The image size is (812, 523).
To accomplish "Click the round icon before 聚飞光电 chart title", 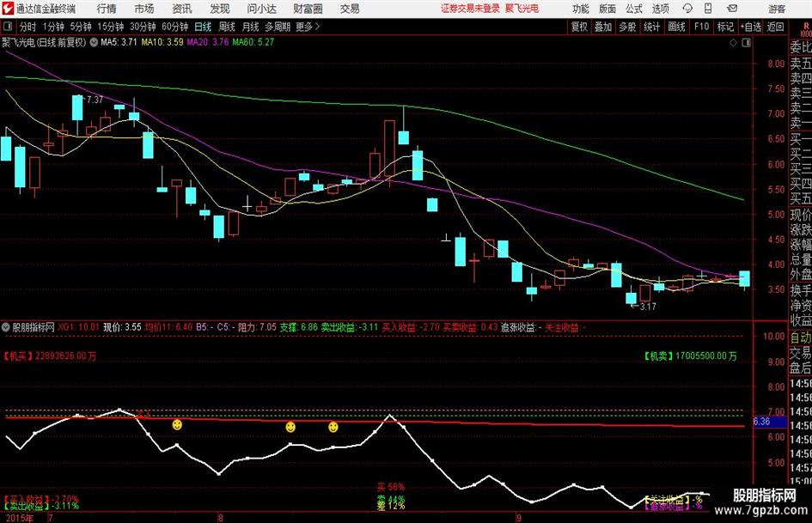I will (94, 42).
